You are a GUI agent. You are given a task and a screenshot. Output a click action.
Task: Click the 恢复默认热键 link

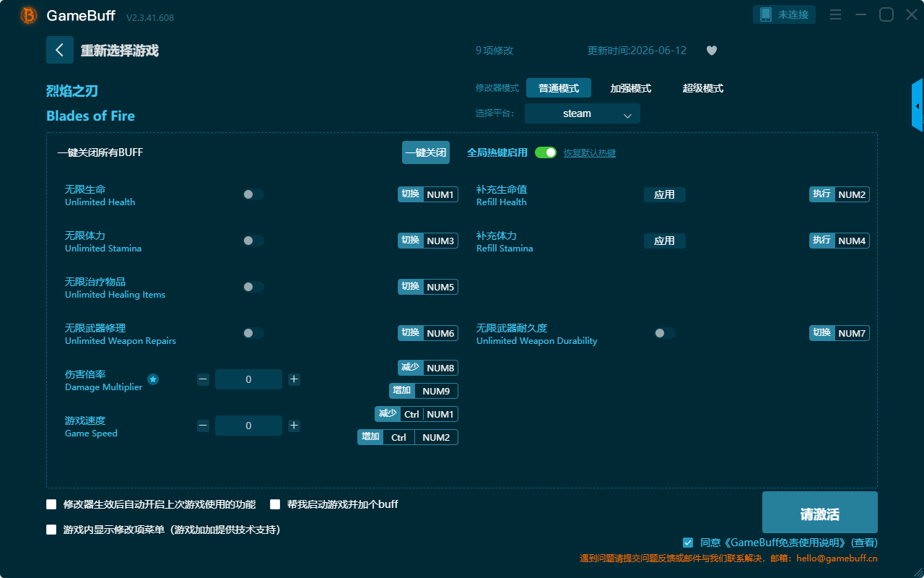pyautogui.click(x=590, y=153)
